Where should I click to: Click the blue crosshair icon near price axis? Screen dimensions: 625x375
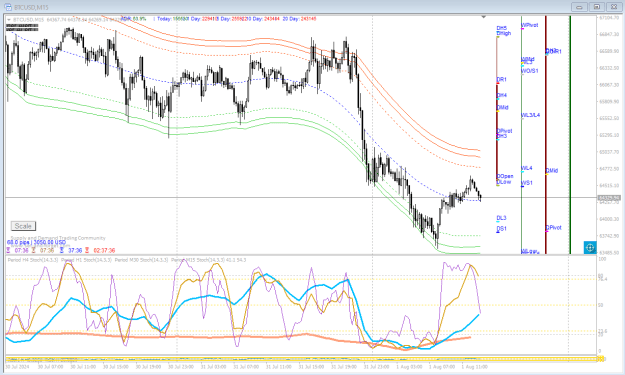click(x=590, y=247)
